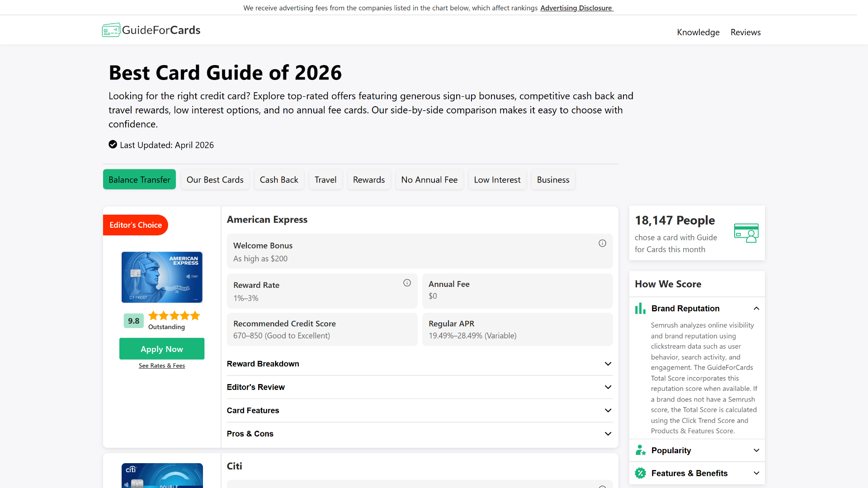
Task: Click the Popularity person icon
Action: tap(640, 450)
